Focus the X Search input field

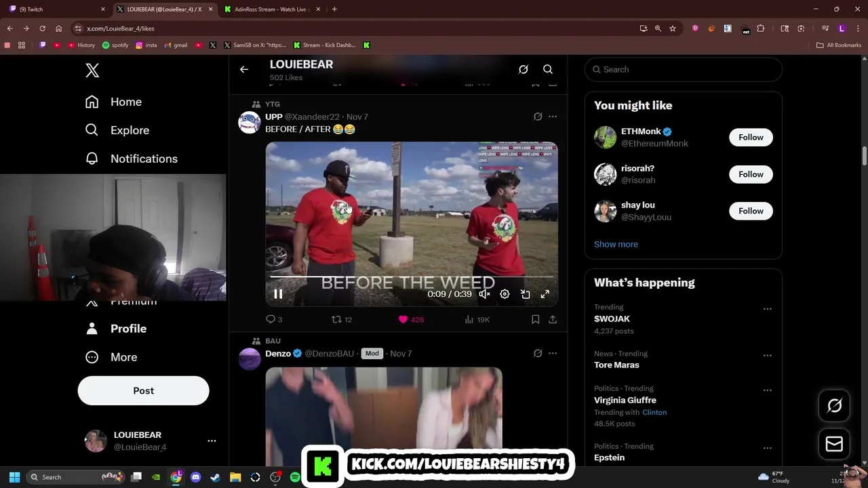coord(684,69)
